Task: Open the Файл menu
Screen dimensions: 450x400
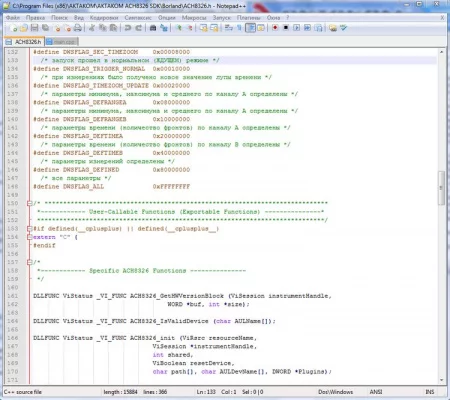Action: 13,18
